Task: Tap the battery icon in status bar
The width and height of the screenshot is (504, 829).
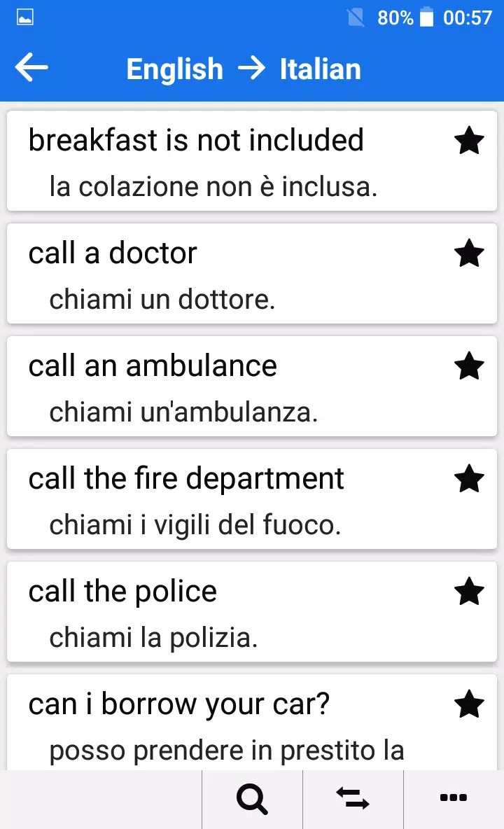Action: (426, 18)
